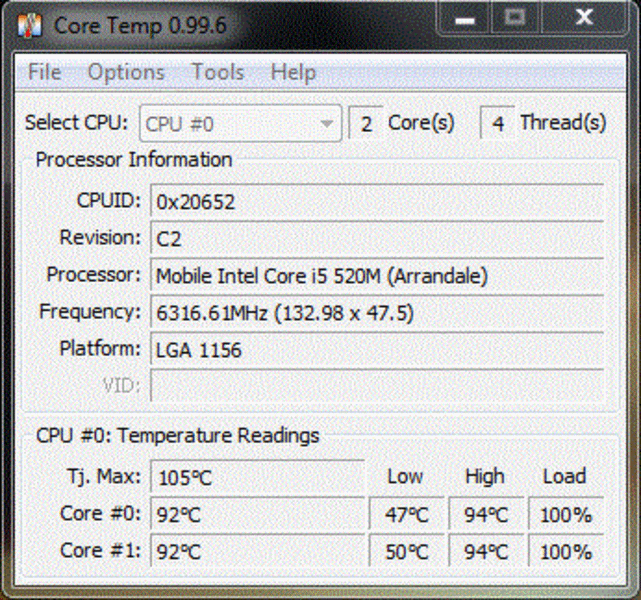Click the Platform: field label
The image size is (641, 600).
point(100,349)
